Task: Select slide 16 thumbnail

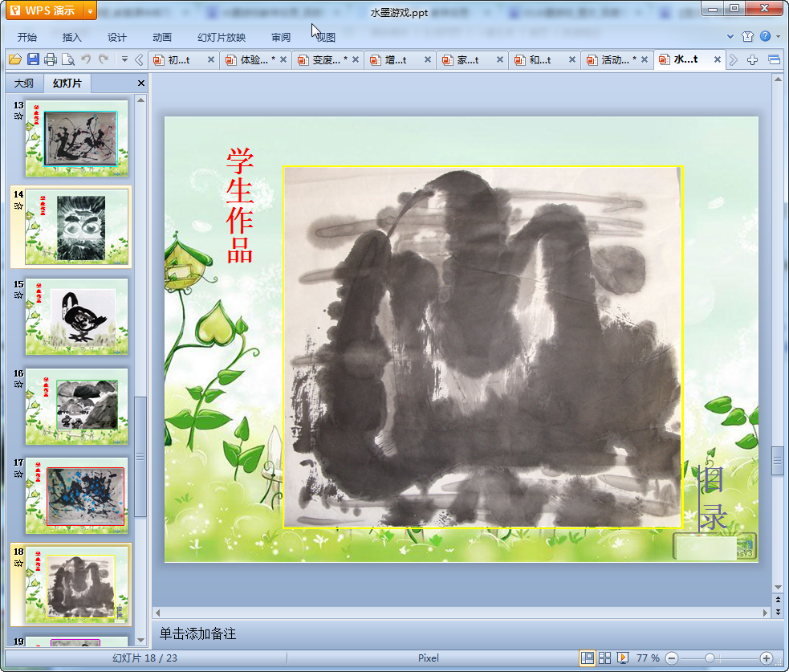Action: pos(76,406)
